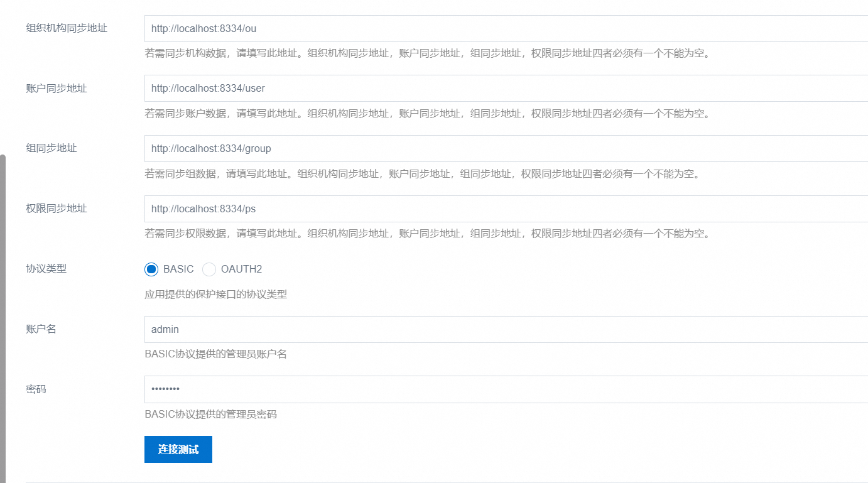Click the gray vertical scrollbar at left edge
The width and height of the screenshot is (868, 483).
(x=3, y=314)
